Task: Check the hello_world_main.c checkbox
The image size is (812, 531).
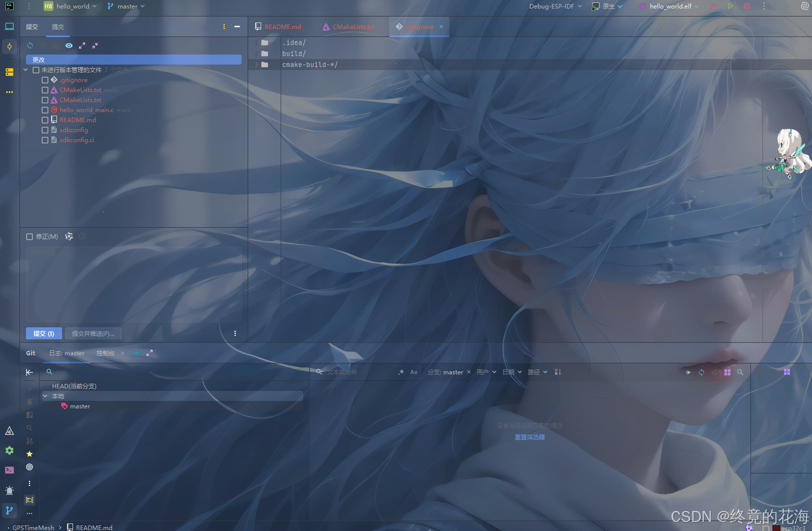Action: click(x=45, y=110)
